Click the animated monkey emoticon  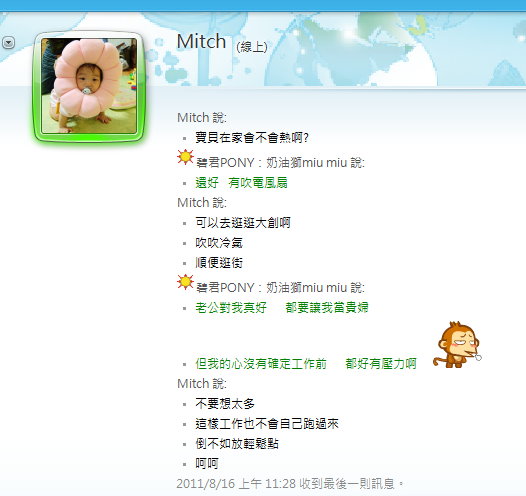click(x=458, y=345)
